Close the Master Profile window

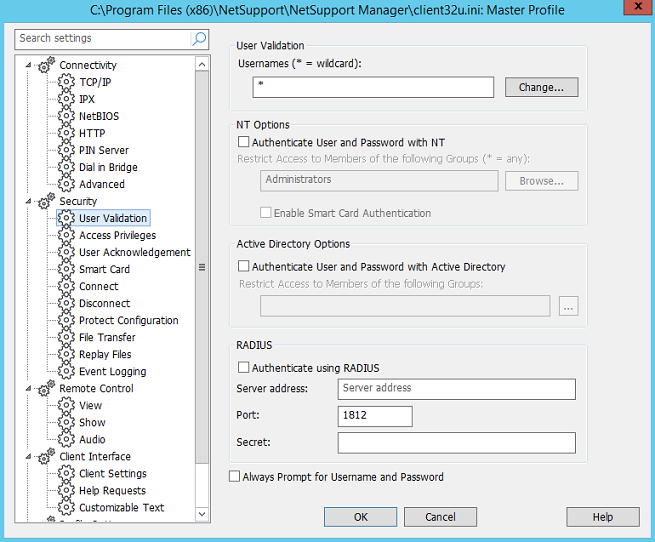coord(638,7)
